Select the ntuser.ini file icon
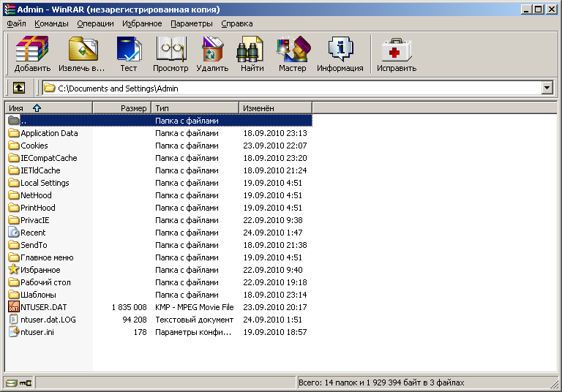The height and width of the screenshot is (392, 562). (14, 332)
